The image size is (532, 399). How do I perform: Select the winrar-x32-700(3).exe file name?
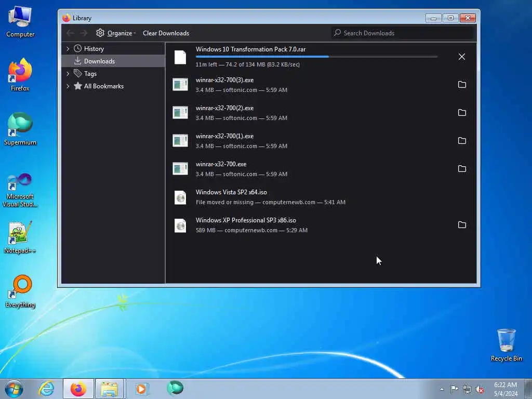(x=224, y=80)
